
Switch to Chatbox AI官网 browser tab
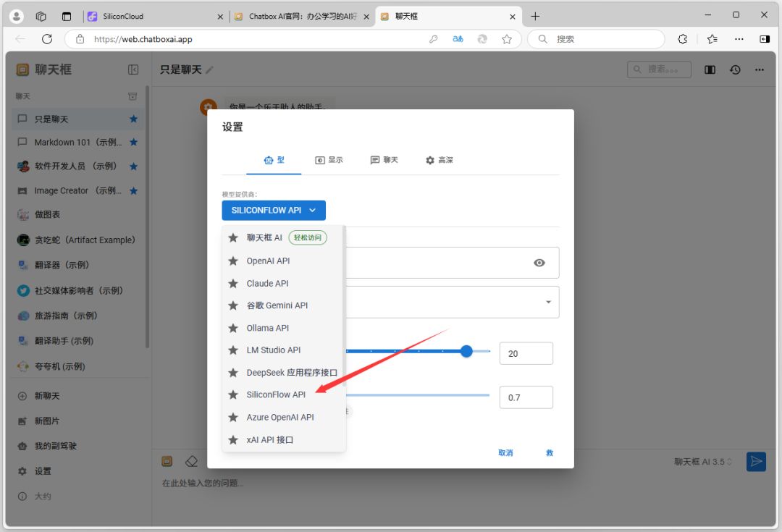(301, 17)
